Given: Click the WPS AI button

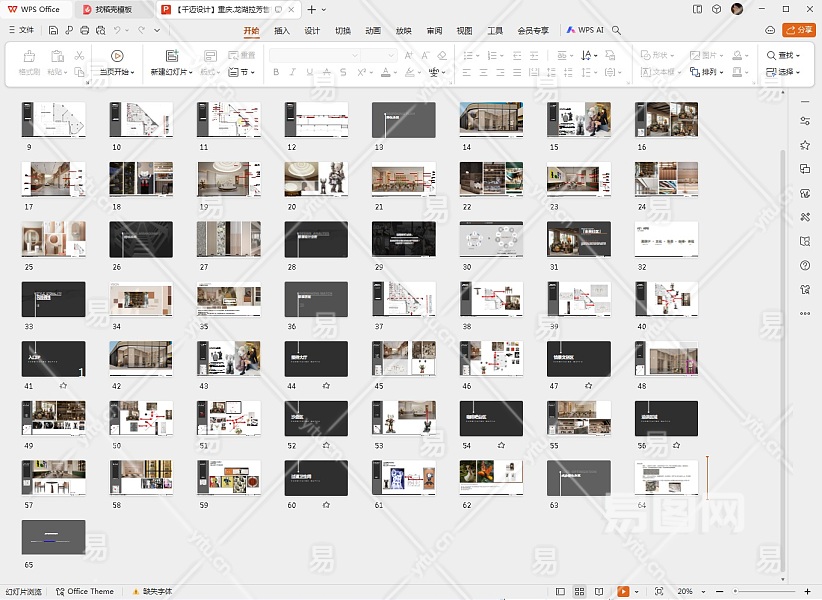Looking at the screenshot, I should pyautogui.click(x=585, y=30).
